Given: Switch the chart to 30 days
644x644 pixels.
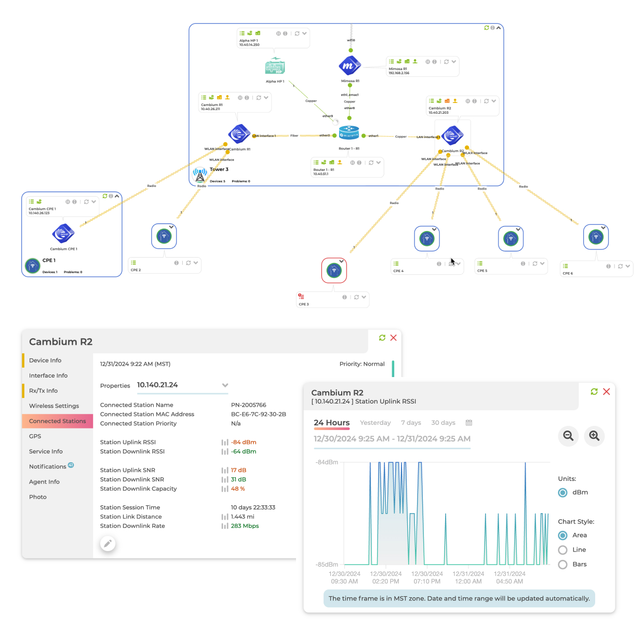Looking at the screenshot, I should pyautogui.click(x=443, y=423).
